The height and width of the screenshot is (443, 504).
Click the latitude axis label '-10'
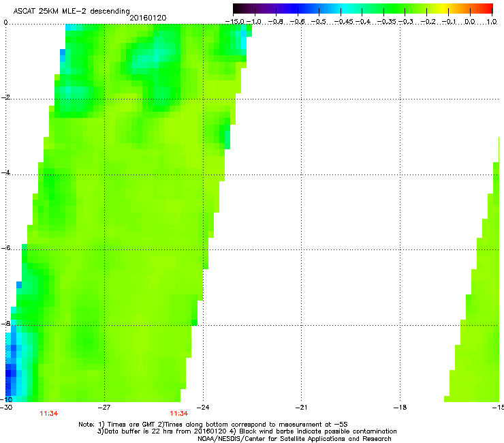6,399
